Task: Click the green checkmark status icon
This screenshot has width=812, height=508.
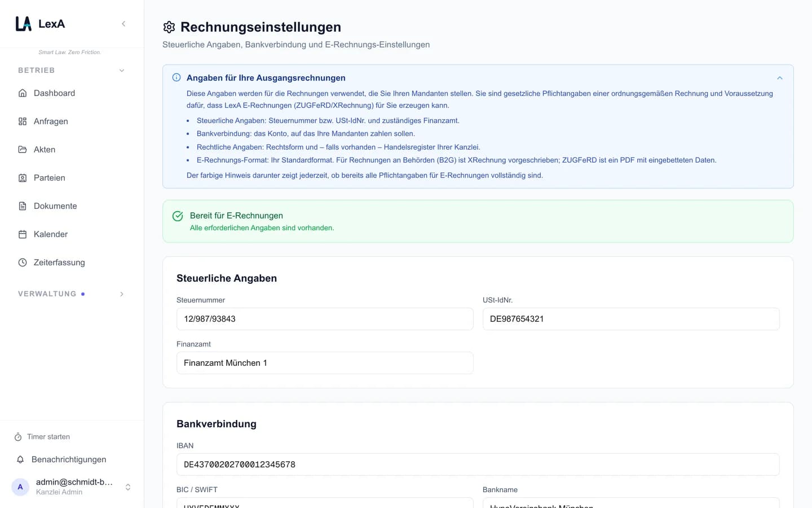Action: tap(178, 216)
